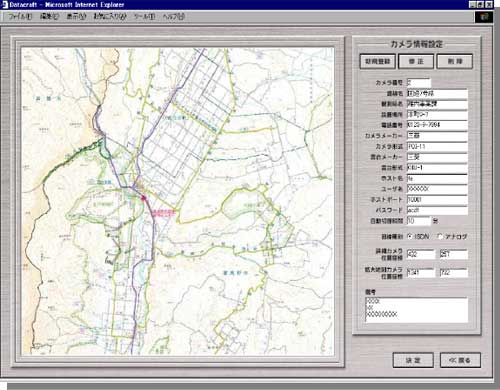Open the ファイル menu
The image size is (500, 390).
pos(20,16)
